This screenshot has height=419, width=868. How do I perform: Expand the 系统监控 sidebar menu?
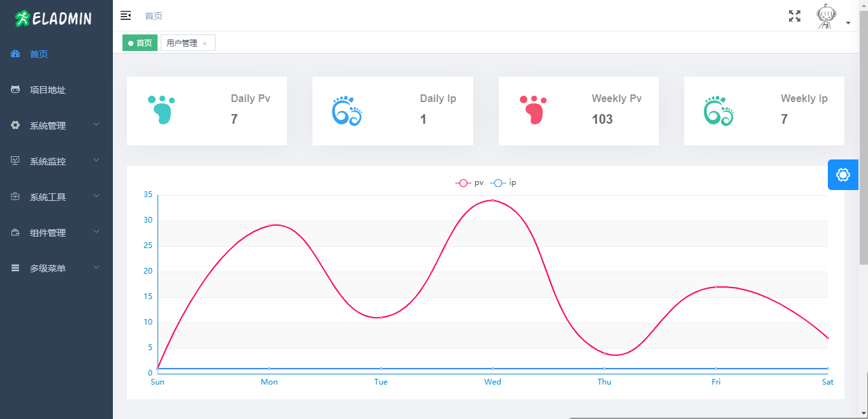[56, 161]
